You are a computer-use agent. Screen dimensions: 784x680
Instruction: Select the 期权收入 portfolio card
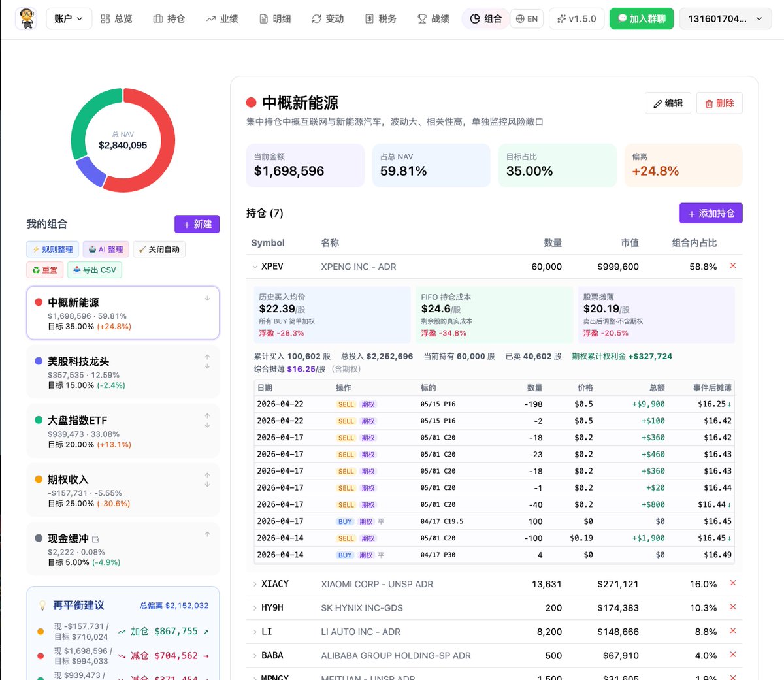pyautogui.click(x=123, y=490)
